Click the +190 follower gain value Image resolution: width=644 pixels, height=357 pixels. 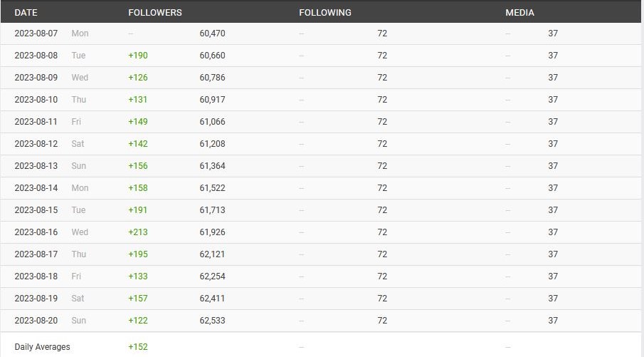137,56
